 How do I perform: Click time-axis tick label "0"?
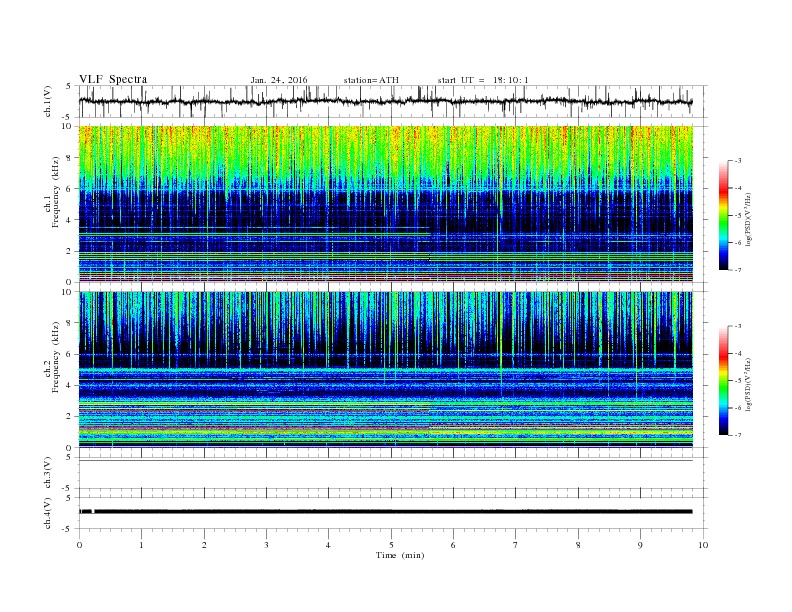pyautogui.click(x=79, y=545)
